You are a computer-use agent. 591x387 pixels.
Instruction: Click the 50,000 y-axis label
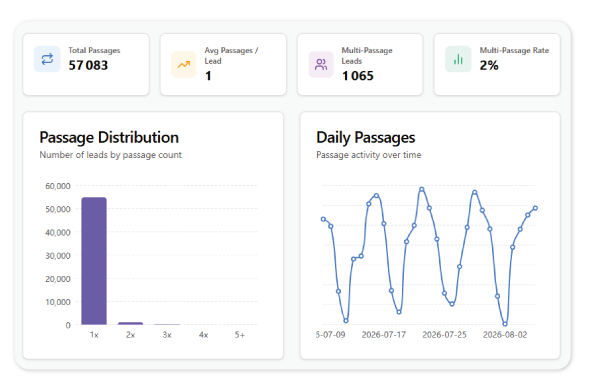[58, 209]
